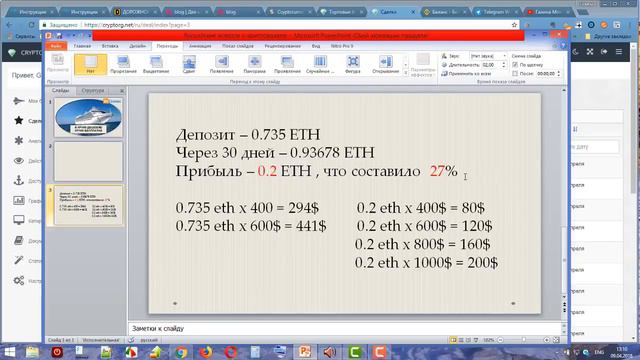Apply the 'Выцветание' (Fade) transition
The image size is (640, 360).
[156, 64]
